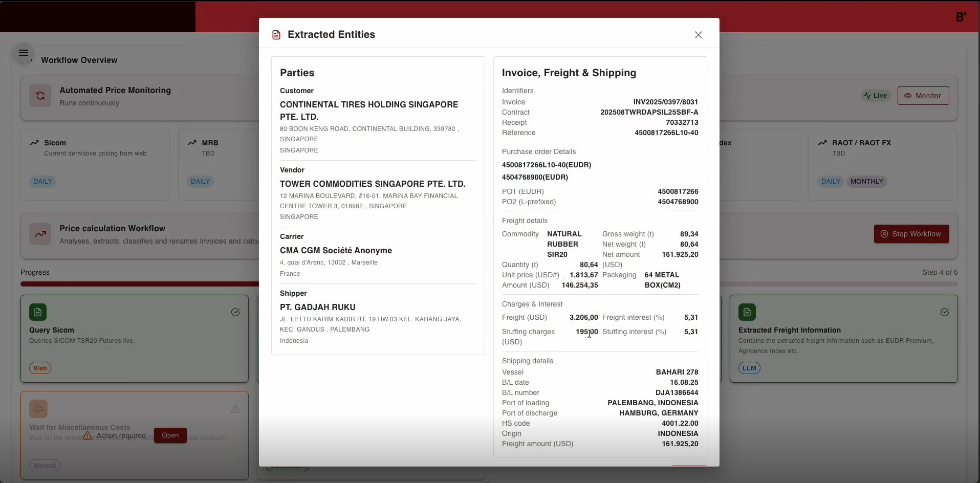Click the RAOT / RAOT FX trend icon
The image size is (980, 483).
822,143
